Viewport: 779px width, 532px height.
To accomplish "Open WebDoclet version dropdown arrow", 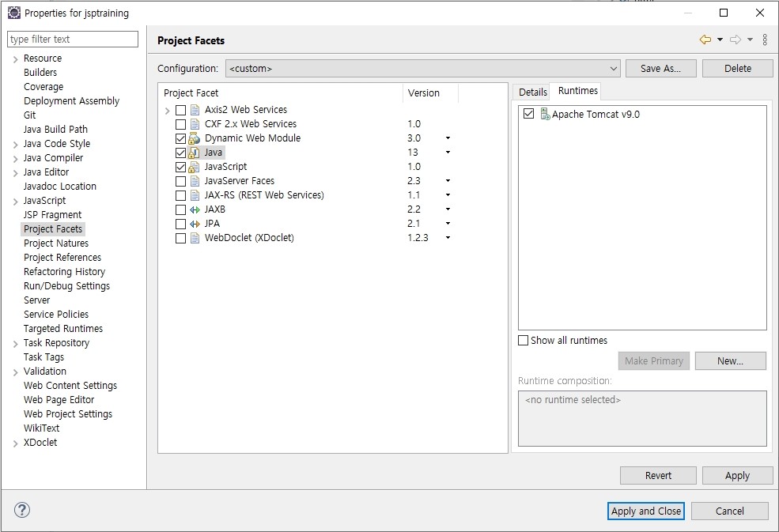I will (448, 238).
